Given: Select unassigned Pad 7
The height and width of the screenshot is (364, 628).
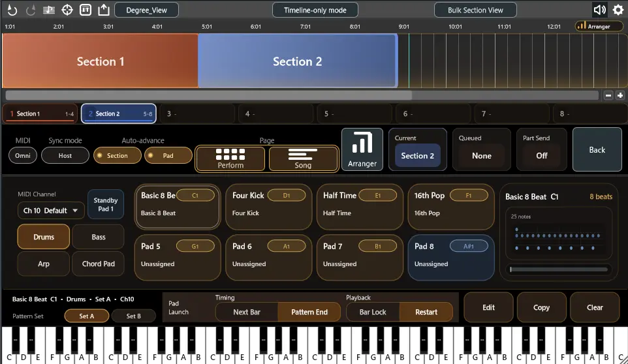Looking at the screenshot, I should 360,257.
